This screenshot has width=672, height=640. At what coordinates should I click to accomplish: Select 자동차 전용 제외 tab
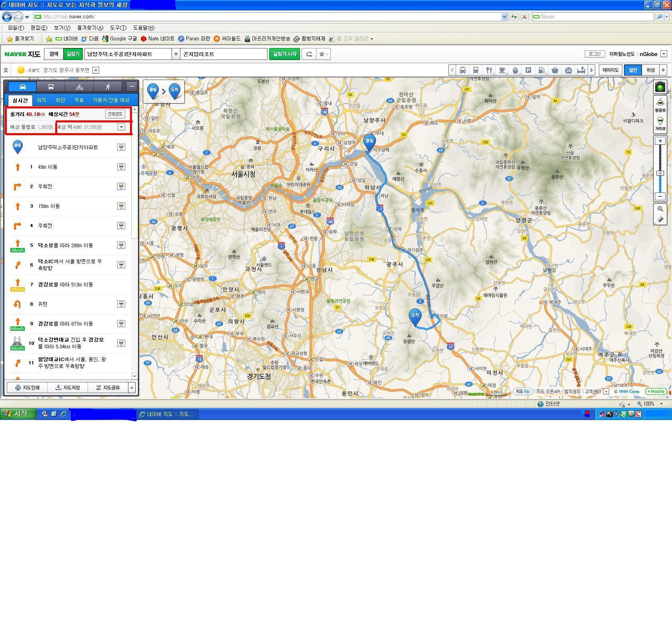tap(111, 100)
